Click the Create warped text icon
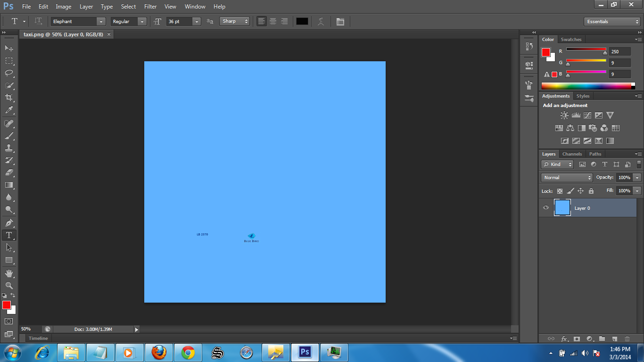This screenshot has width=644, height=362. pos(321,21)
